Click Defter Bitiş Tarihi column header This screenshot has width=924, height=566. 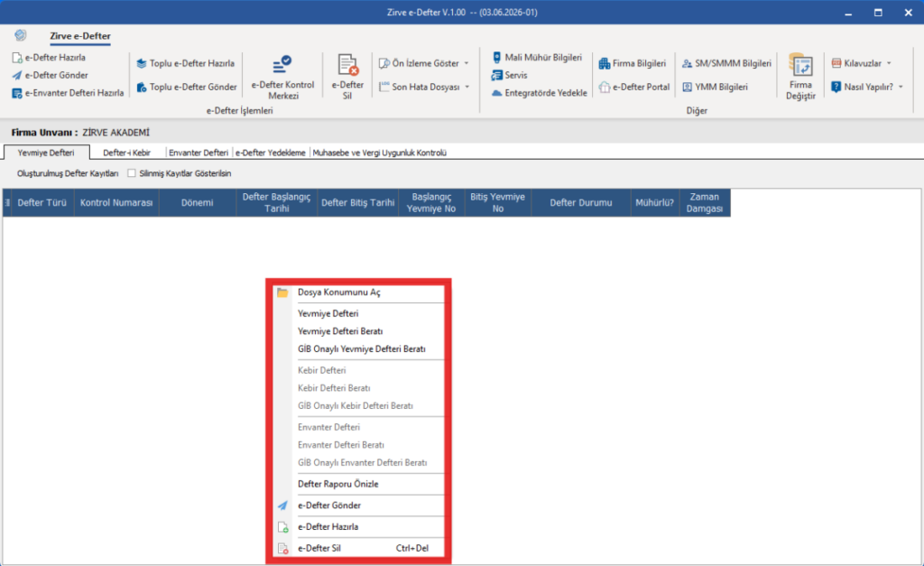pyautogui.click(x=357, y=203)
